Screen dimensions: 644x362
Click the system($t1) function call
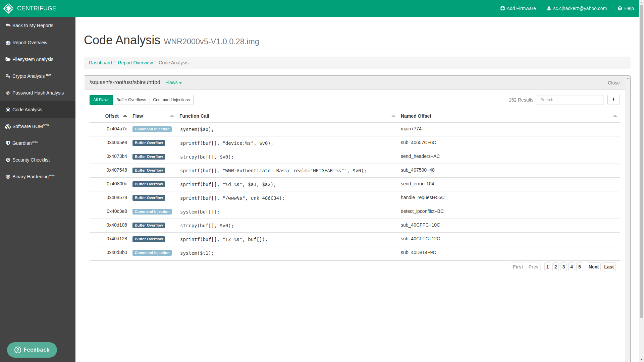[197, 253]
